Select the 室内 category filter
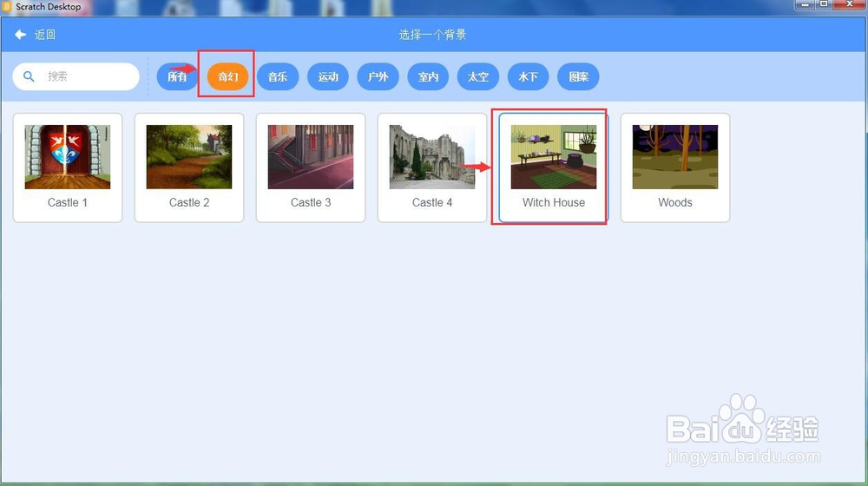The height and width of the screenshot is (486, 868). pos(428,76)
